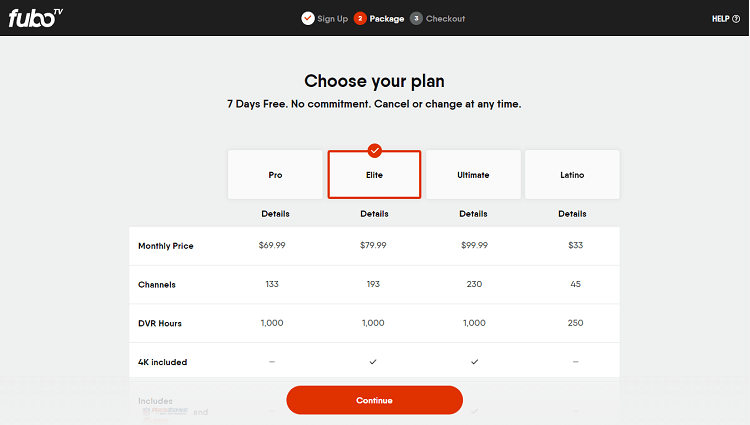Click the red checkmark badge on Elite
This screenshot has width=750, height=425.
(x=375, y=151)
